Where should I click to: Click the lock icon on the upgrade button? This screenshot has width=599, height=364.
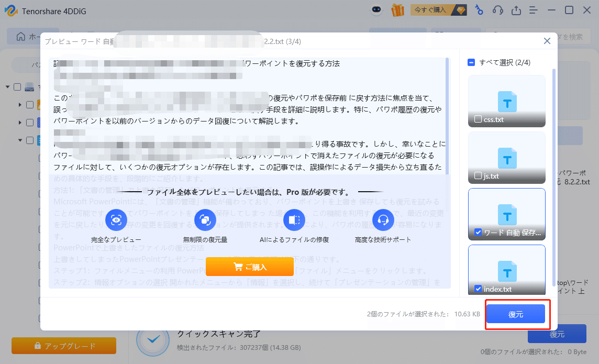[38, 345]
